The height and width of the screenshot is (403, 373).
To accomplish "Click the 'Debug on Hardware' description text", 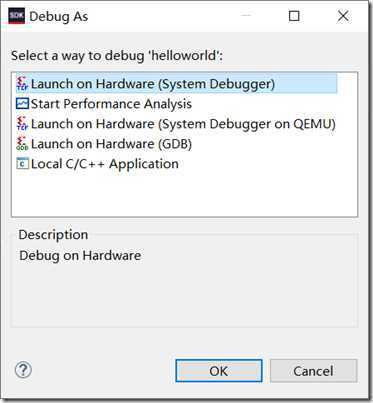I will click(x=80, y=256).
